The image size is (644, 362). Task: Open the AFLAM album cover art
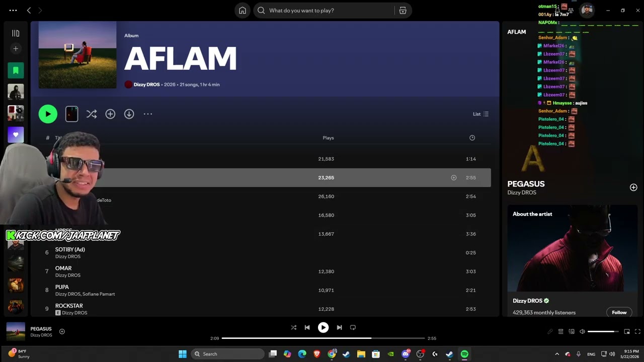77,55
